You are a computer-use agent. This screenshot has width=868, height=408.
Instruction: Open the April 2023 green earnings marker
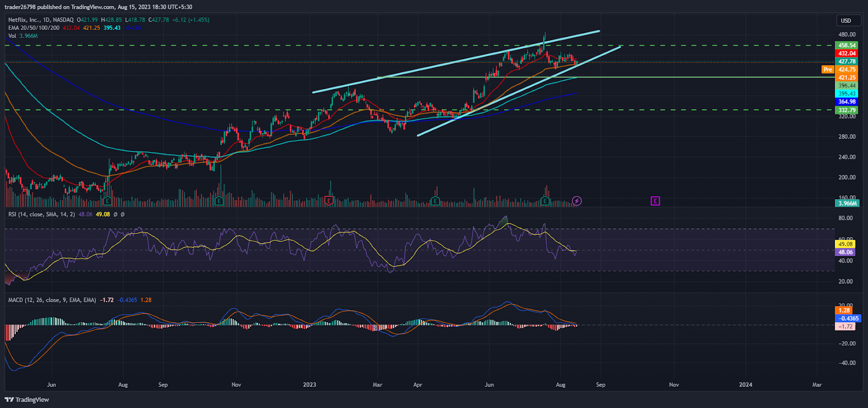coord(435,201)
